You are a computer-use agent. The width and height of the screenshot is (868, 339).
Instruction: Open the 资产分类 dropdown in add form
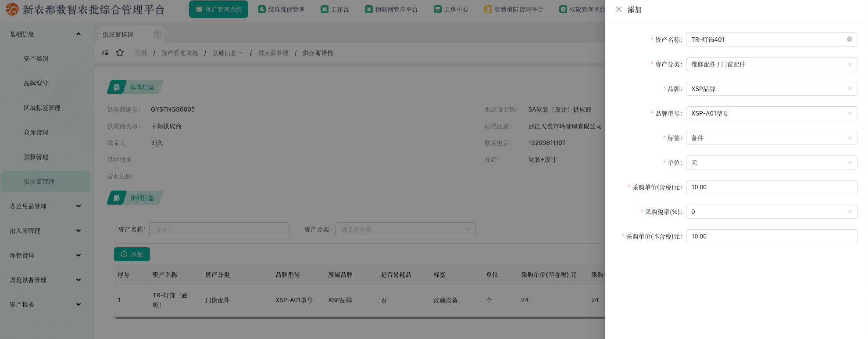pyautogui.click(x=771, y=64)
